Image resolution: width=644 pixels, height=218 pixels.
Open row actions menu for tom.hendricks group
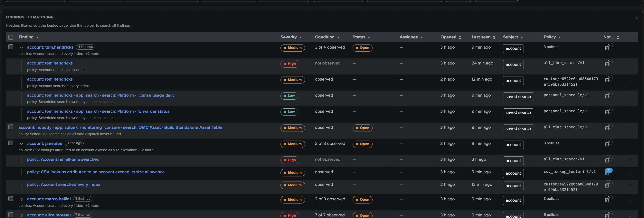point(630,49)
